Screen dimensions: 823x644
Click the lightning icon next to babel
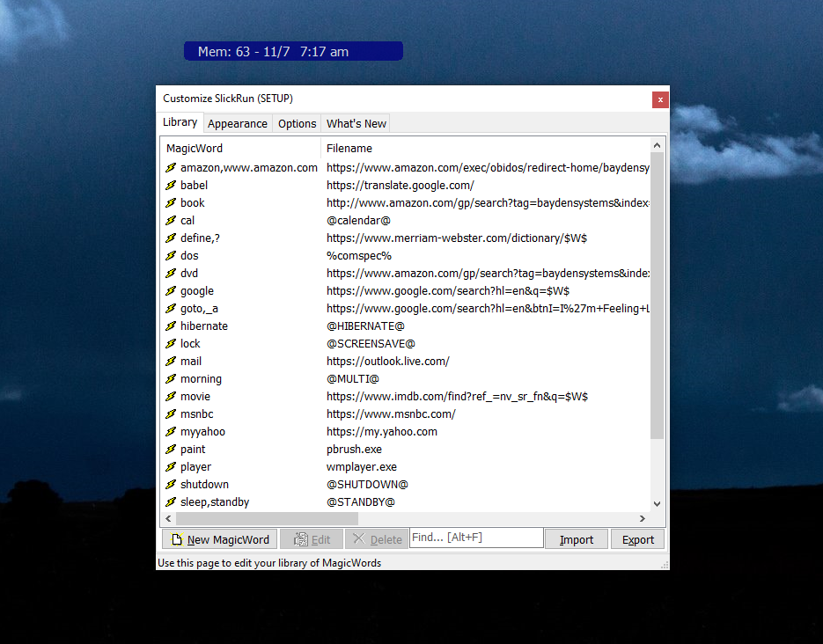click(171, 185)
